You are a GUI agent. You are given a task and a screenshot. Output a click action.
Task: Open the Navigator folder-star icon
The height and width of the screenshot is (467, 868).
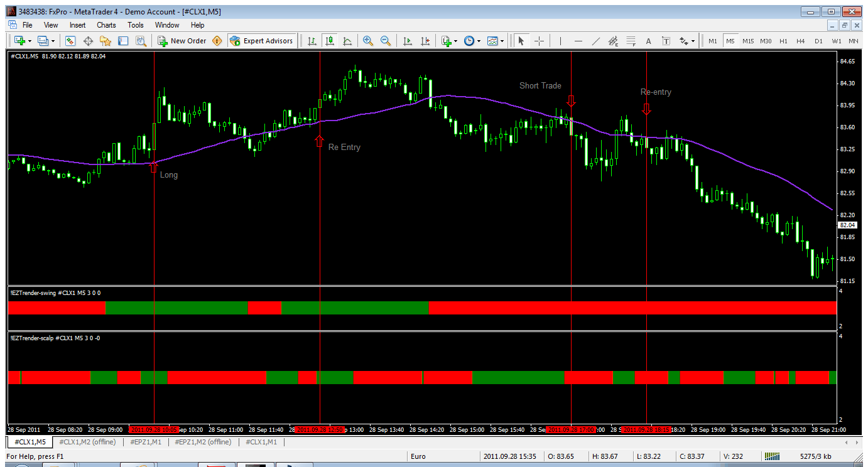coord(105,41)
